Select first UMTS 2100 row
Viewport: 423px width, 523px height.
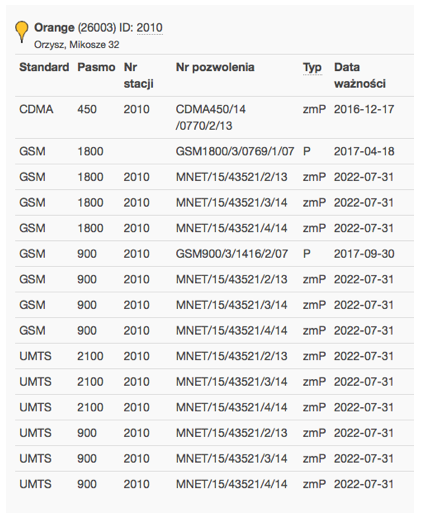click(x=215, y=356)
